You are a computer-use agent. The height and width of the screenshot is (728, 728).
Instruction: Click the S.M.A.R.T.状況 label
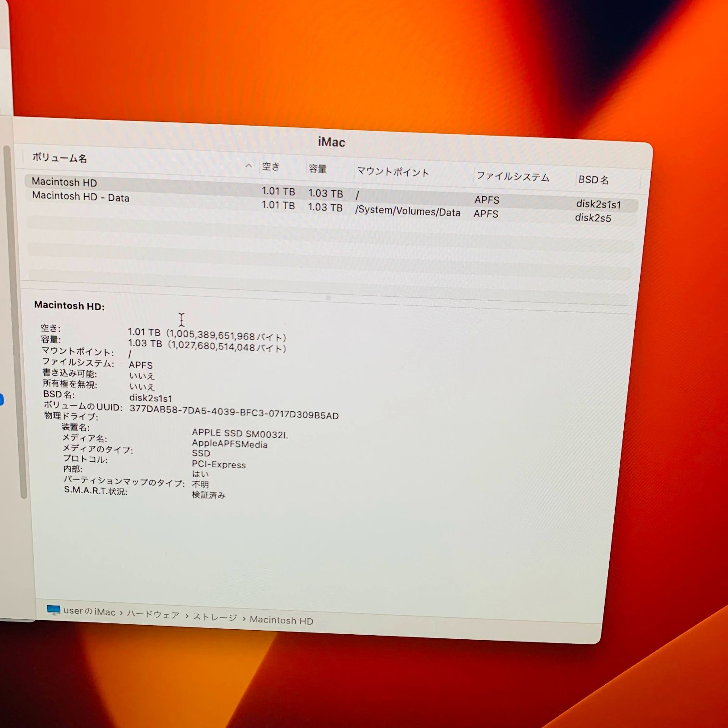click(x=96, y=490)
